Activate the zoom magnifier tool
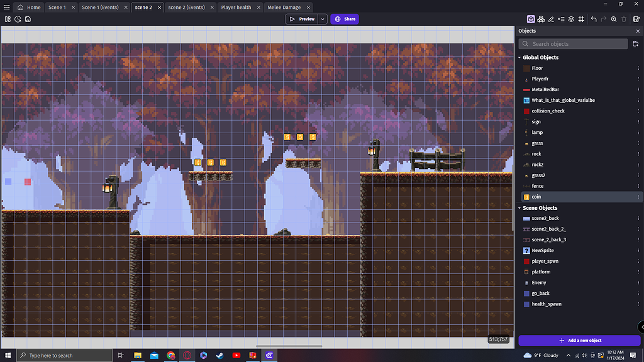The image size is (644, 362). (614, 19)
